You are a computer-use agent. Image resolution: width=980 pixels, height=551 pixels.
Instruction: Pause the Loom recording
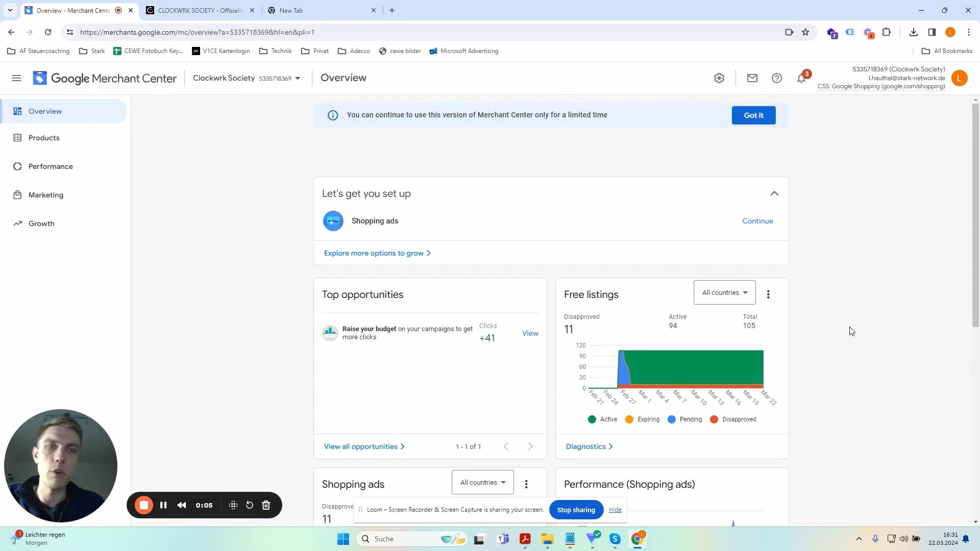tap(163, 505)
